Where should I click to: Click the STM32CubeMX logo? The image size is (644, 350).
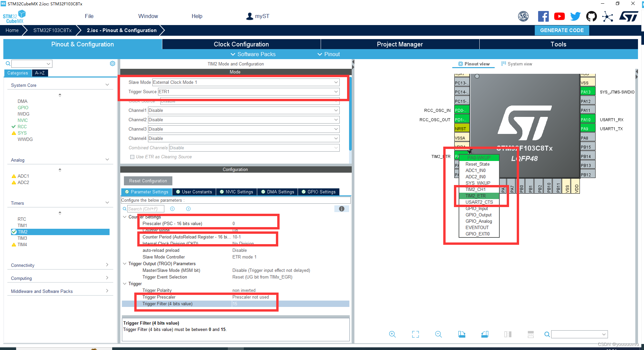[x=14, y=16]
